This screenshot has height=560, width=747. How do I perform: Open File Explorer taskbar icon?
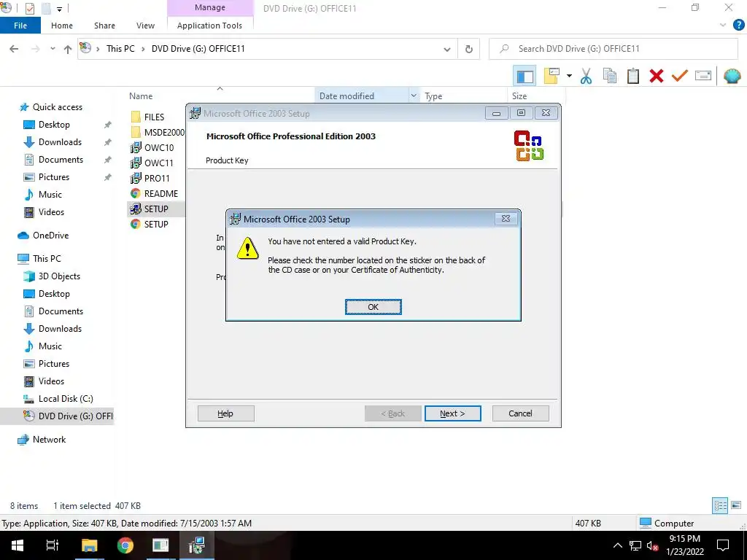[89, 545]
